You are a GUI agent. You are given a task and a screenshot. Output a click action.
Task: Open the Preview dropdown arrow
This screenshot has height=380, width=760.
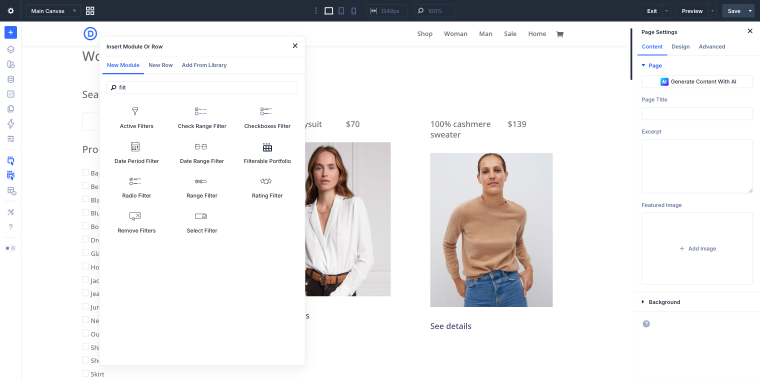pyautogui.click(x=712, y=11)
